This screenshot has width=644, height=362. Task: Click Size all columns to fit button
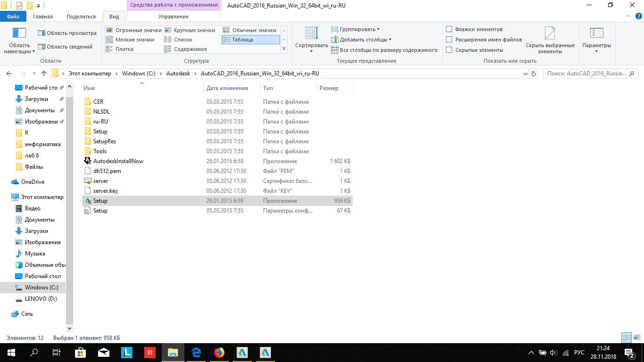[384, 50]
